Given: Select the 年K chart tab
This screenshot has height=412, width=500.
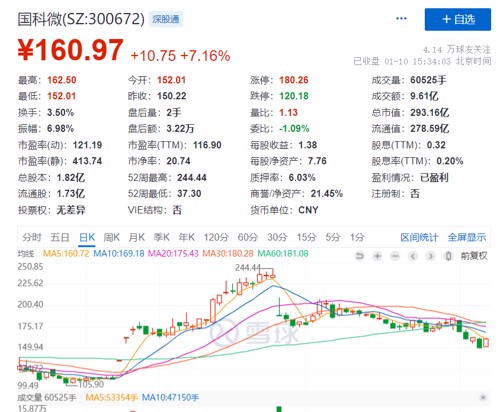Looking at the screenshot, I should pyautogui.click(x=187, y=237).
